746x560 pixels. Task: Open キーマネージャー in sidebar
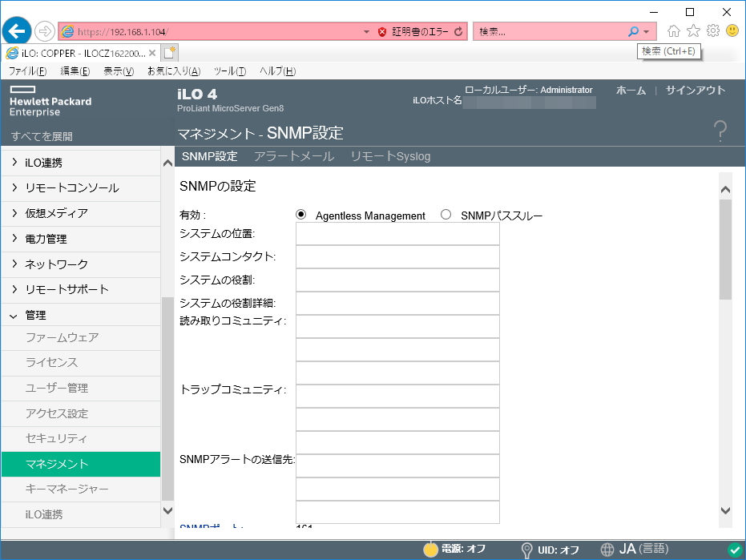[x=81, y=489]
